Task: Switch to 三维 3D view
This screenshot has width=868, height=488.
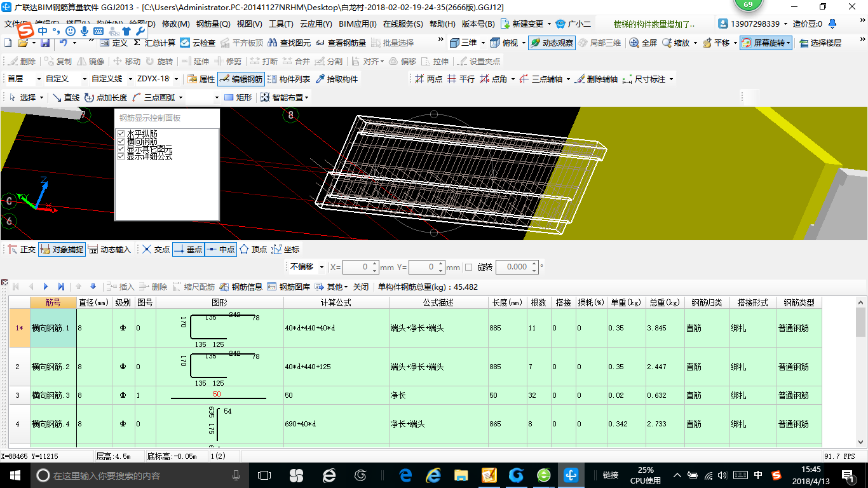Action: pos(463,43)
